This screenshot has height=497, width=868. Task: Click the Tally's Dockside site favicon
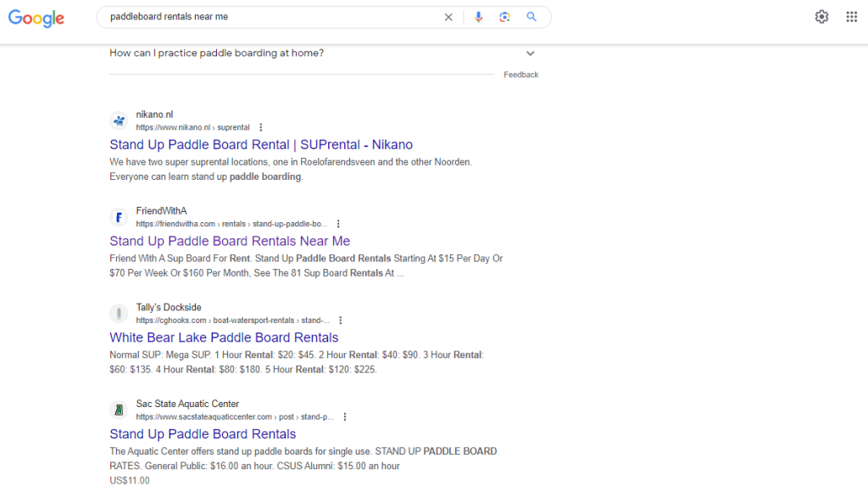[x=119, y=314]
